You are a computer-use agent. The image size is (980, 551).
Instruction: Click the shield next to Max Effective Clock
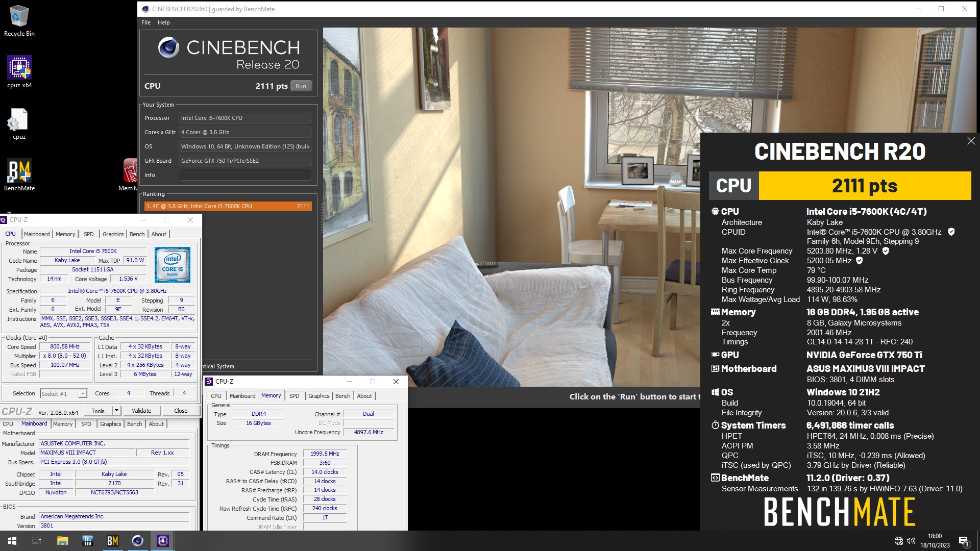[860, 260]
